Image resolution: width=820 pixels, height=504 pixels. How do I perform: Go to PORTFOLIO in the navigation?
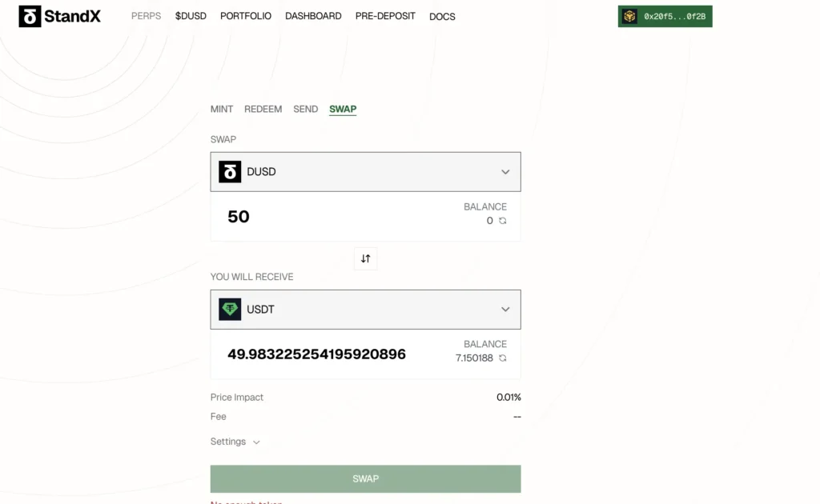(245, 16)
